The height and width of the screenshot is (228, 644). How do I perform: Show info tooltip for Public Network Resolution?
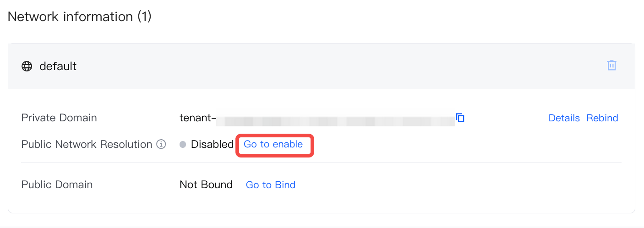pyautogui.click(x=161, y=144)
